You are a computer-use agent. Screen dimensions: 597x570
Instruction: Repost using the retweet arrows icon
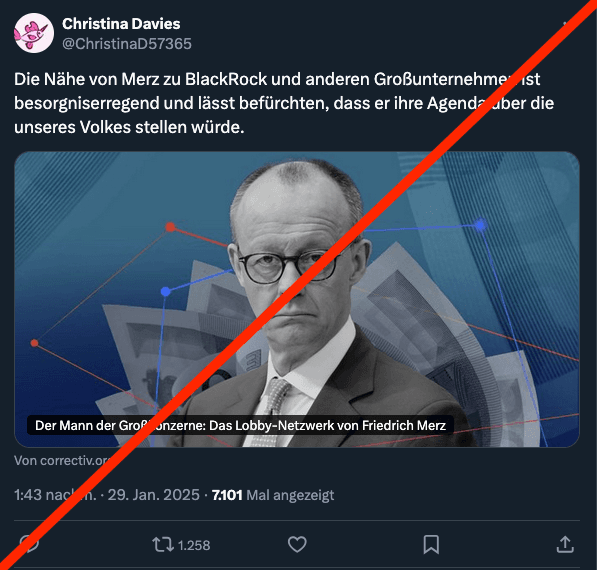click(x=163, y=544)
